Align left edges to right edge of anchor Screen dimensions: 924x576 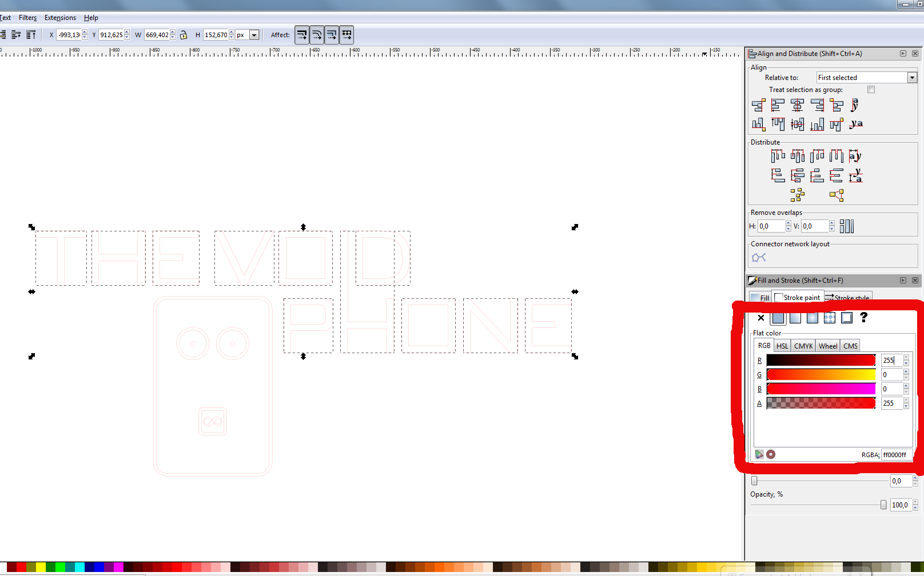(x=836, y=105)
